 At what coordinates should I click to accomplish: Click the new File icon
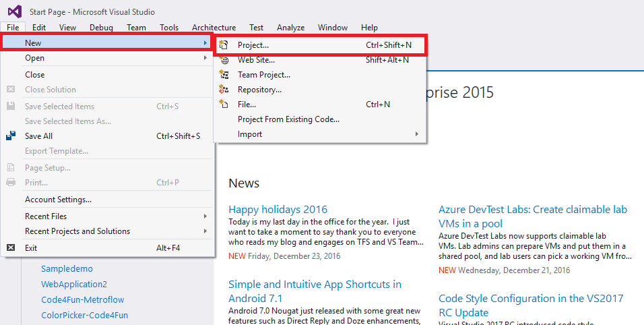(x=224, y=105)
